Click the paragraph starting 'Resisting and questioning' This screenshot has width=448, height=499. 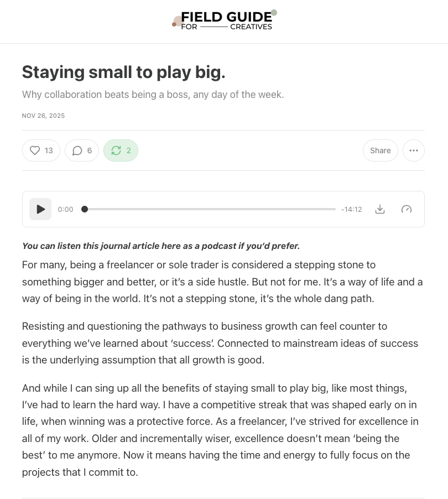pyautogui.click(x=221, y=344)
